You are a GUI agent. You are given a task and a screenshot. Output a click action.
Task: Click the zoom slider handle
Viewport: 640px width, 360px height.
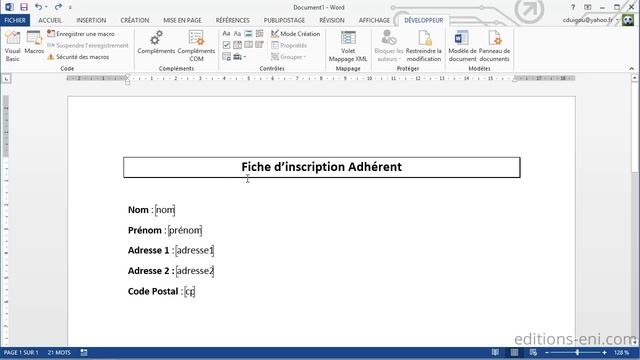point(577,352)
